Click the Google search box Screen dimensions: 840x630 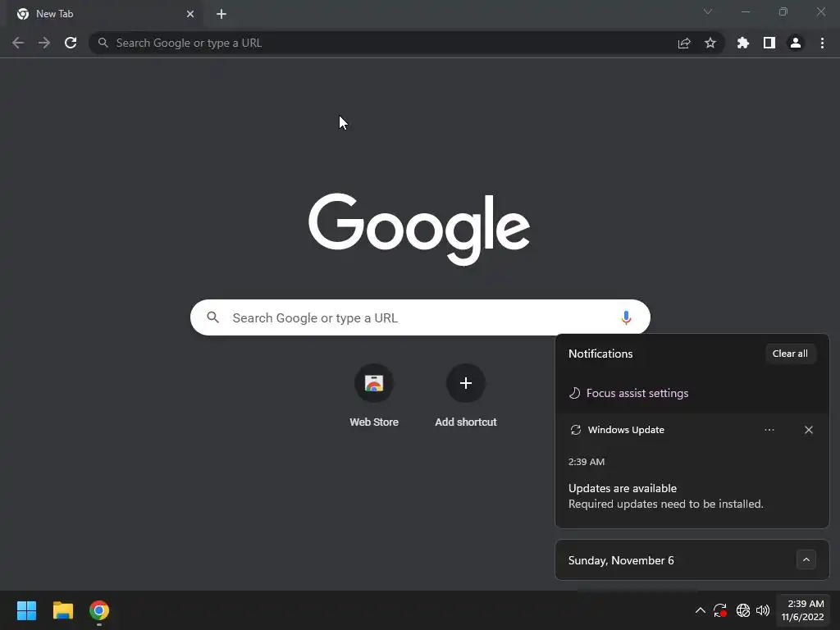(x=420, y=317)
